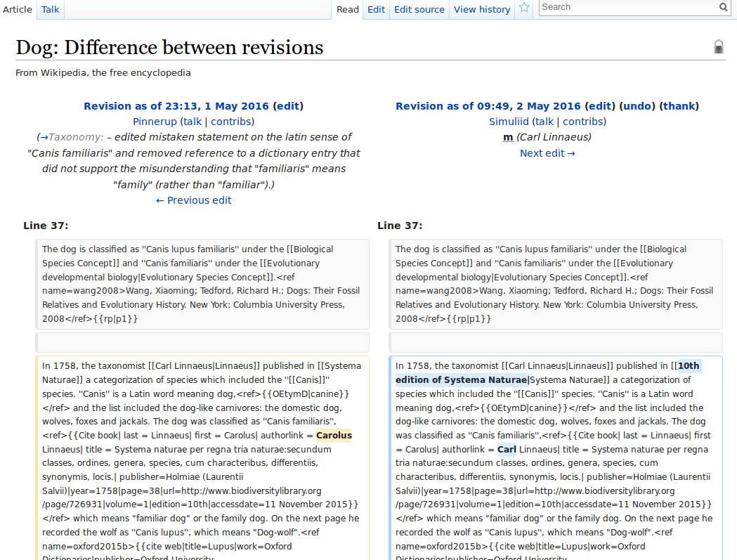Select the Read tab
737x560 pixels.
pos(348,9)
